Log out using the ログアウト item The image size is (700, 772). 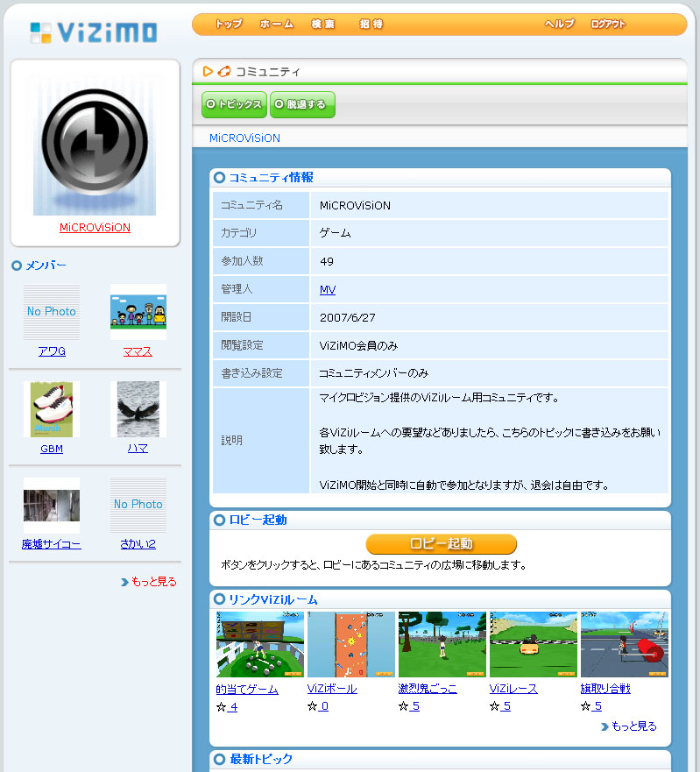click(x=608, y=25)
